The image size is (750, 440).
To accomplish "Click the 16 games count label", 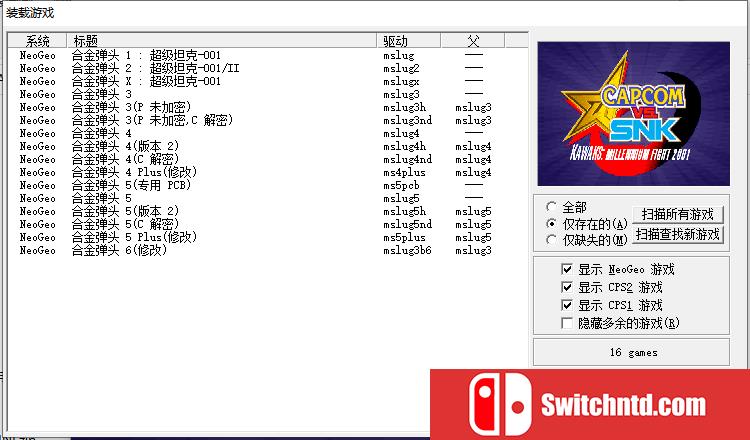I will coord(633,352).
